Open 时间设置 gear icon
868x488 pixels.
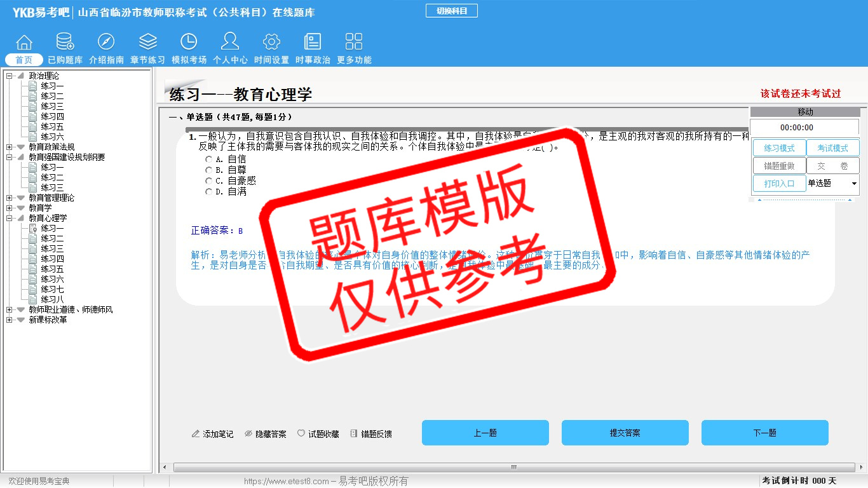tap(271, 43)
